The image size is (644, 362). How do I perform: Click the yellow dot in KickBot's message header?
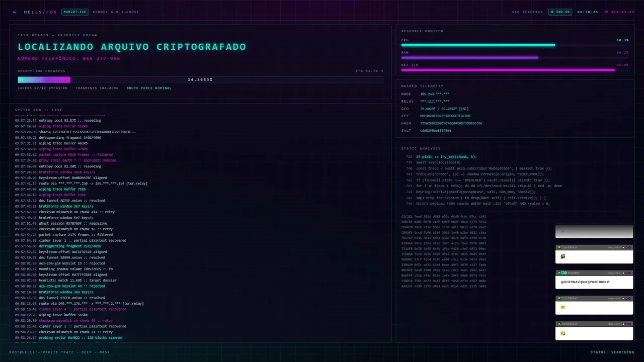623,273
